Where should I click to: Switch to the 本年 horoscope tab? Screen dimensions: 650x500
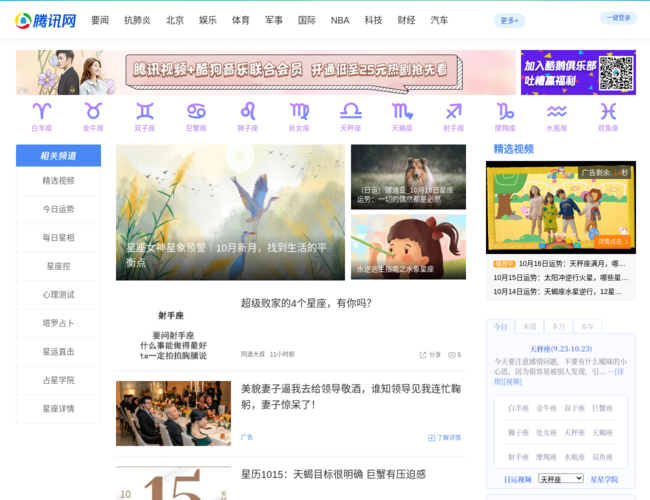click(x=587, y=327)
